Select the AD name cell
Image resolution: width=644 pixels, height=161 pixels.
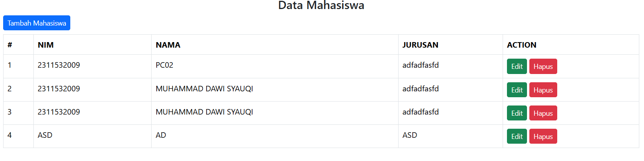[161, 135]
